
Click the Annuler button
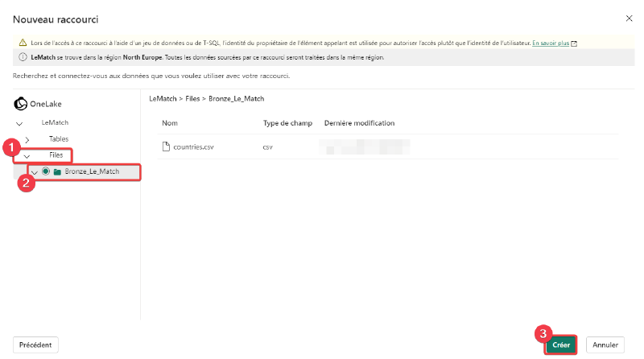tap(605, 345)
